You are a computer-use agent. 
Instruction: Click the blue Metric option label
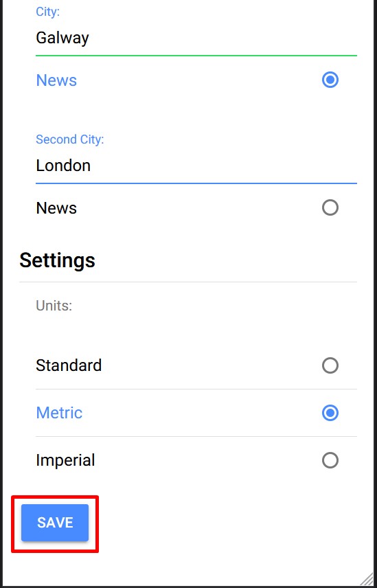(x=59, y=413)
